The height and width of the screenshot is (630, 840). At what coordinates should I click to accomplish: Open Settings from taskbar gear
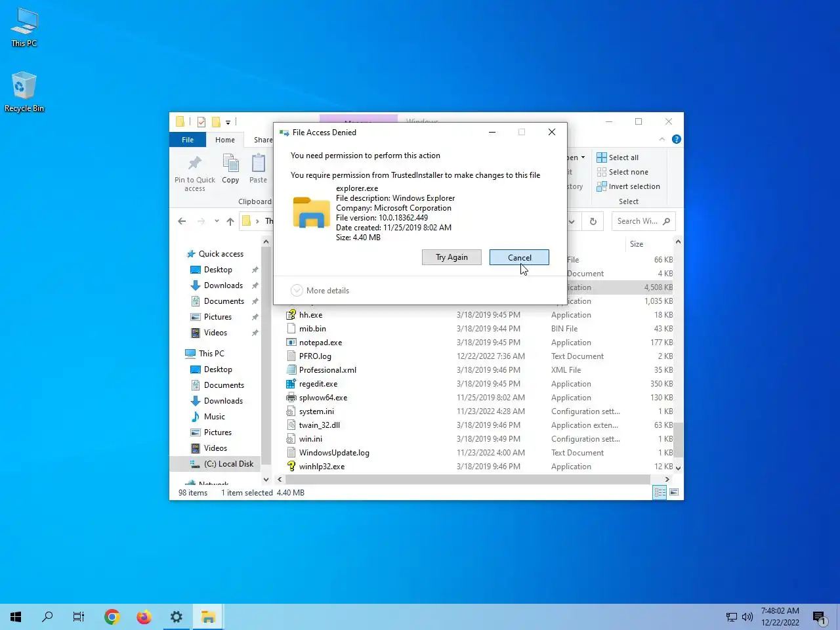pos(177,617)
